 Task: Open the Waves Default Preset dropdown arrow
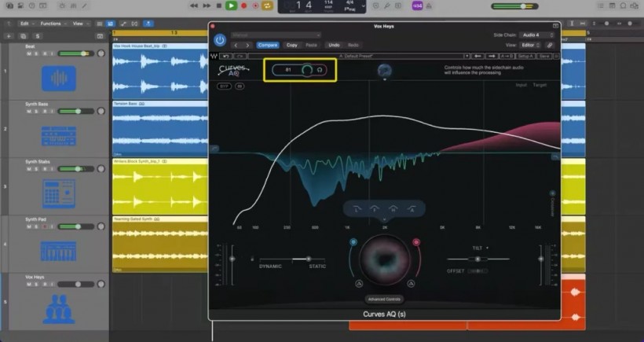(467, 56)
